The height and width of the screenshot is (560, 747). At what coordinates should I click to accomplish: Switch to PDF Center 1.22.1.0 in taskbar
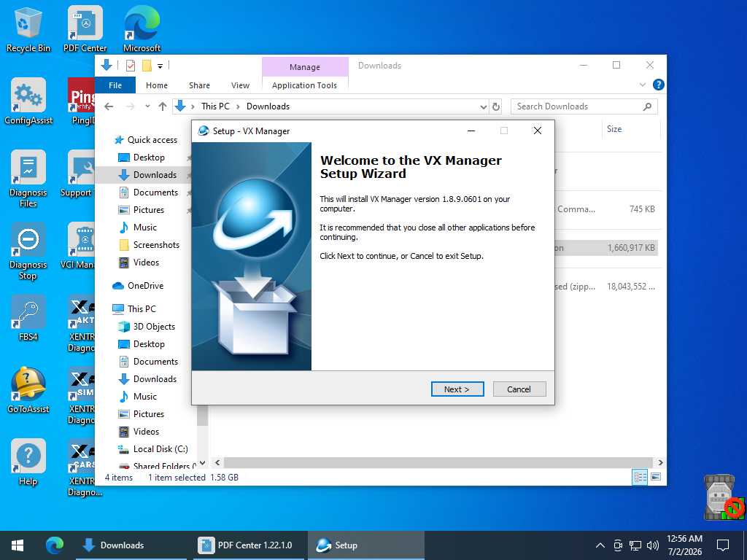coord(249,545)
